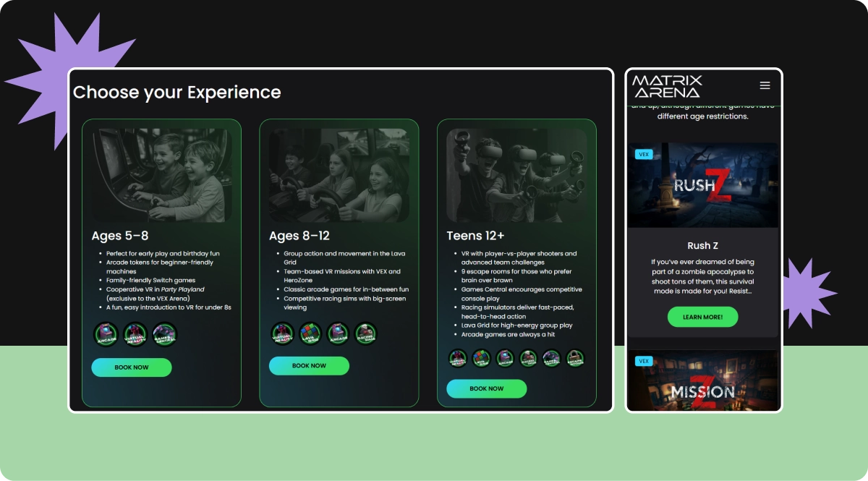Click the Arcade badge in Ages 5–8 card
Viewport: 868px width, 481px height.
pyautogui.click(x=107, y=334)
